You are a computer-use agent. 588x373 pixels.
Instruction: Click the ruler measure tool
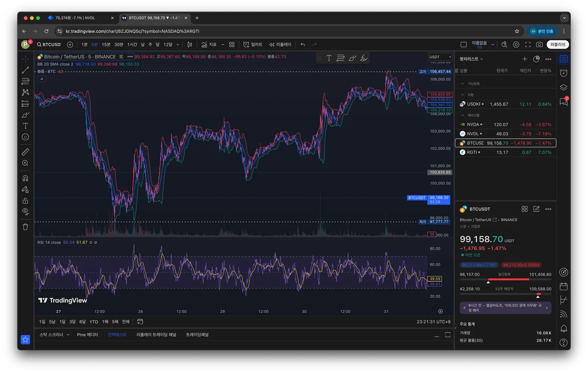[25, 152]
